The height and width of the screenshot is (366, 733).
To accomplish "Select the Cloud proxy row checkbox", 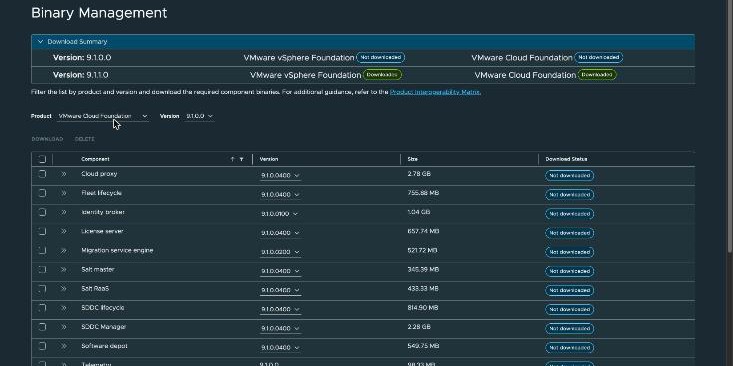I will pyautogui.click(x=42, y=174).
